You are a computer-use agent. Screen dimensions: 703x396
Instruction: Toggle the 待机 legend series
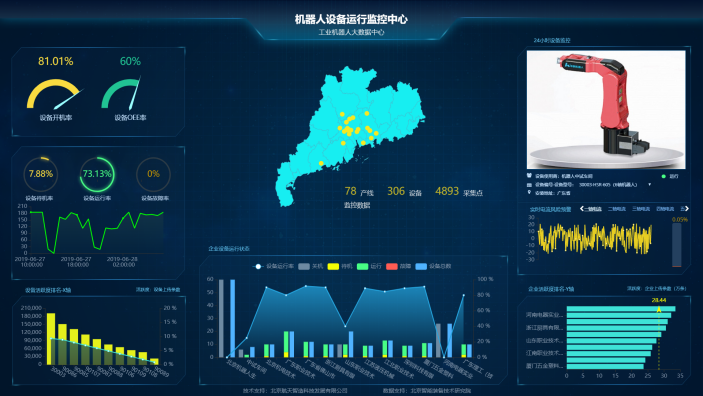tap(340, 266)
